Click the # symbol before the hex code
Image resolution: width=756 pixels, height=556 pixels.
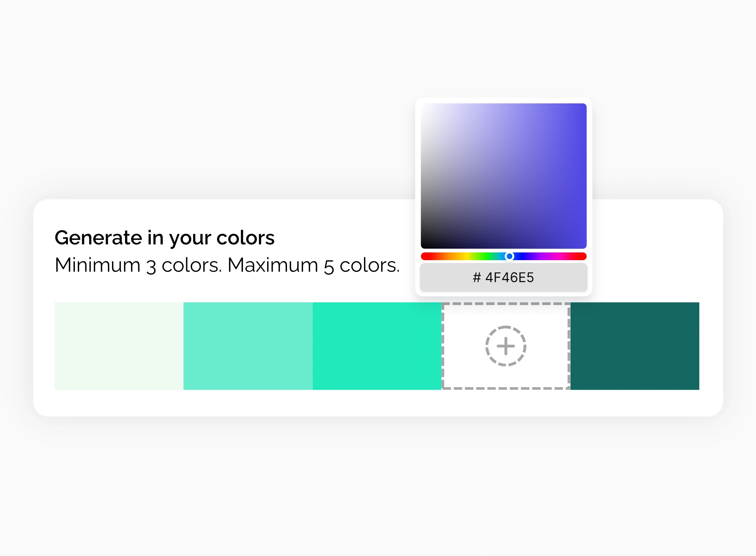477,278
